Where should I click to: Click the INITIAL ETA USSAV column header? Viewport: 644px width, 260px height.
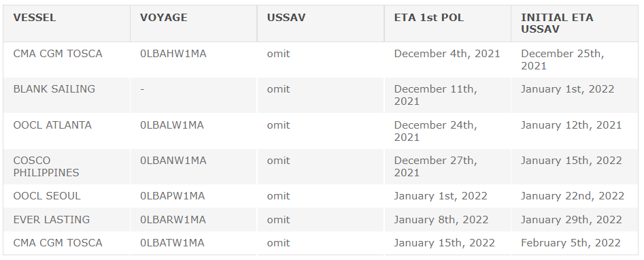pyautogui.click(x=575, y=24)
